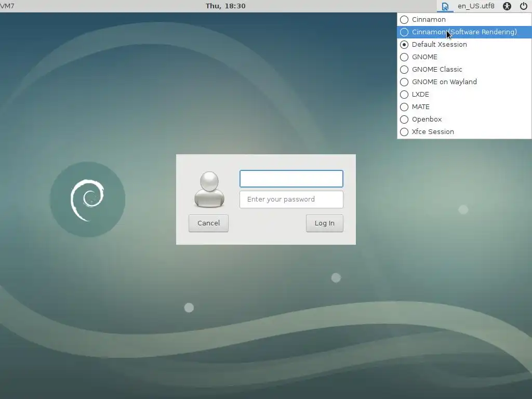The height and width of the screenshot is (399, 532).
Task: Select the Openbox session
Action: click(464, 119)
